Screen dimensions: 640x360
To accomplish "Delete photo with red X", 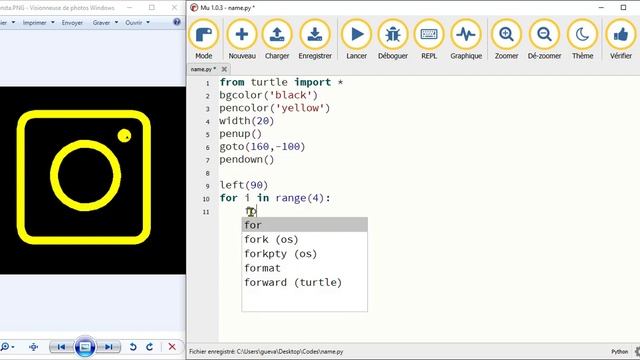I will 172,347.
